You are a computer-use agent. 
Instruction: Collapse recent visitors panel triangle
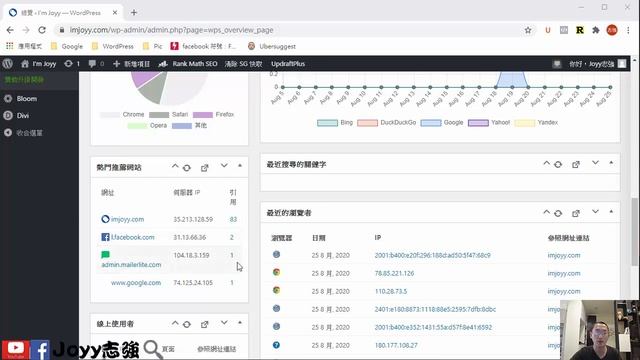pos(611,211)
